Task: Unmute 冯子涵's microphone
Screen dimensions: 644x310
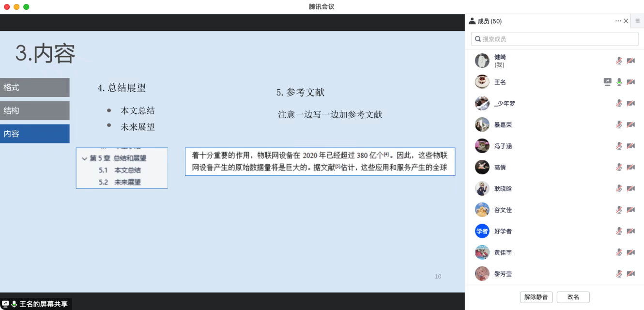Action: coord(618,146)
